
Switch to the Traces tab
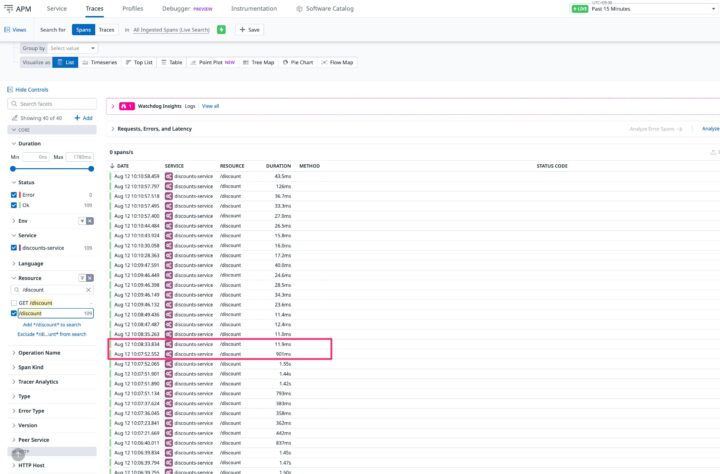pyautogui.click(x=95, y=9)
